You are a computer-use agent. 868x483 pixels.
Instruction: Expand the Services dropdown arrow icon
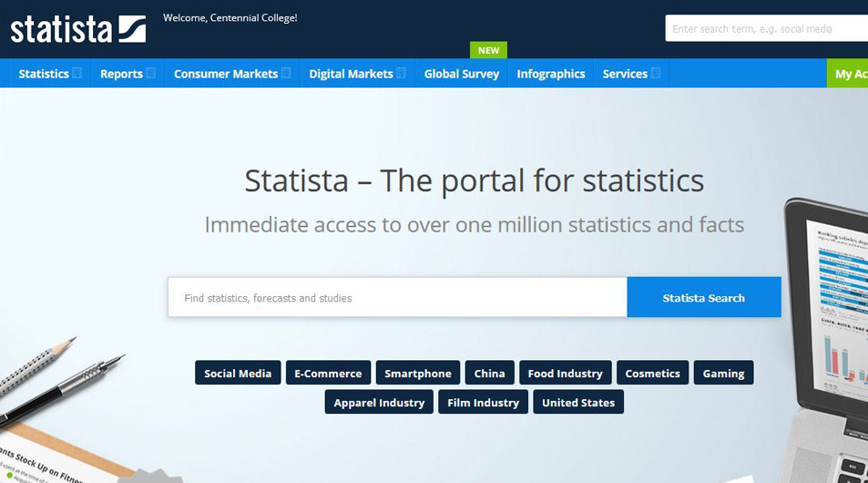[x=656, y=73]
